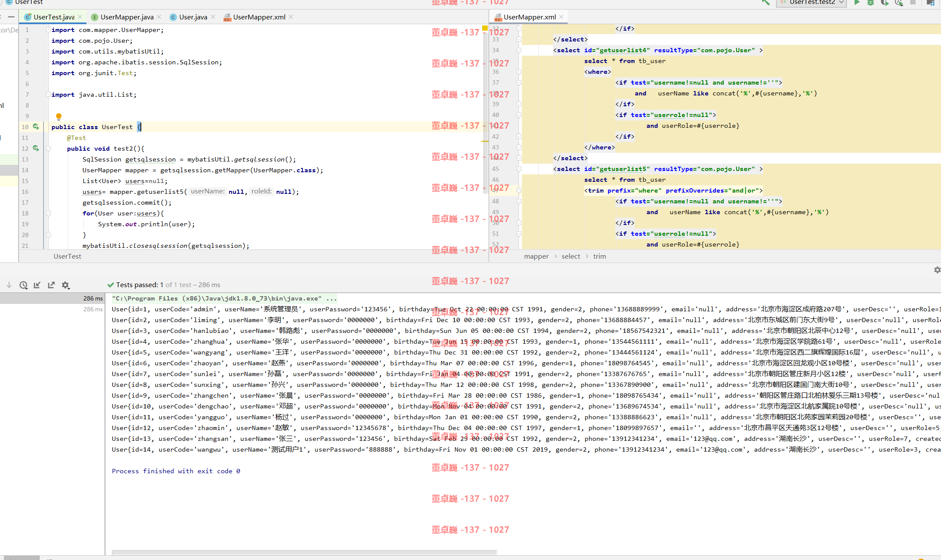This screenshot has width=941, height=560.
Task: Click the userName parameter hint on line 16
Action: [208, 191]
